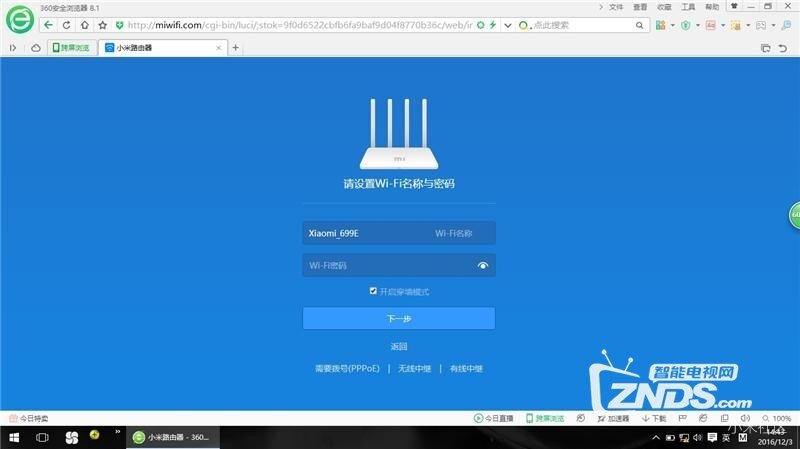Click the system tray volume icon
This screenshot has height=449, width=800.
click(698, 438)
